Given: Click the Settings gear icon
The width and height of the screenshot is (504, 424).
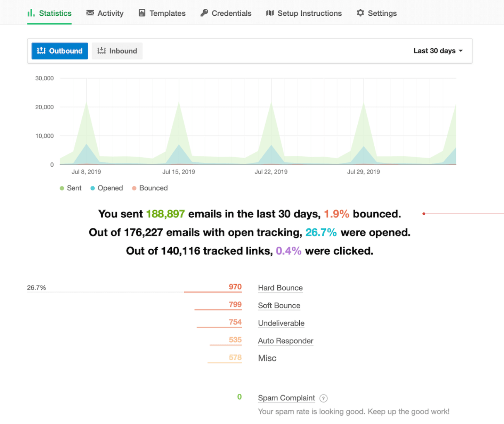Looking at the screenshot, I should pos(360,13).
